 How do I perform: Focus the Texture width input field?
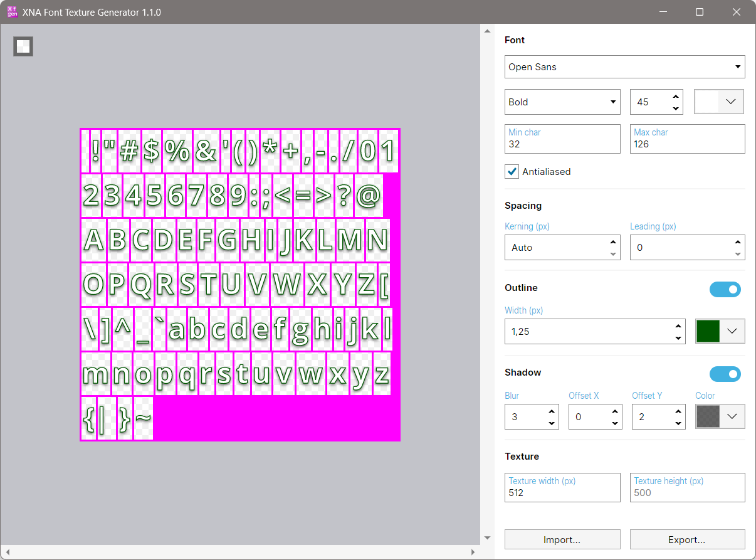(562, 493)
